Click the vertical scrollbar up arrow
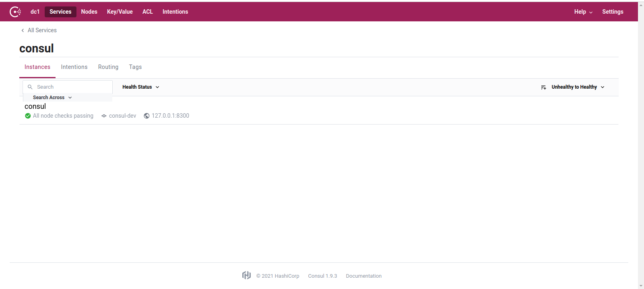The height and width of the screenshot is (289, 644). coord(641,5)
